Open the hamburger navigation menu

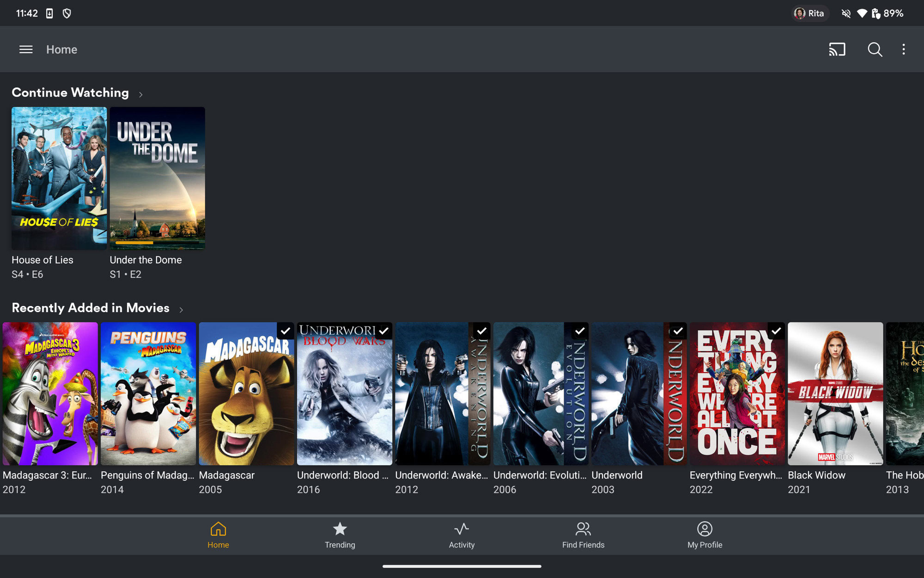click(26, 49)
